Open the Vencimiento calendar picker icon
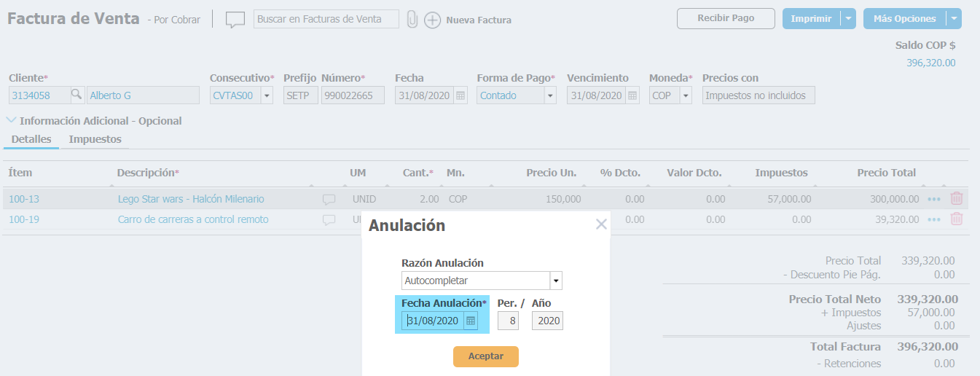 (x=632, y=95)
